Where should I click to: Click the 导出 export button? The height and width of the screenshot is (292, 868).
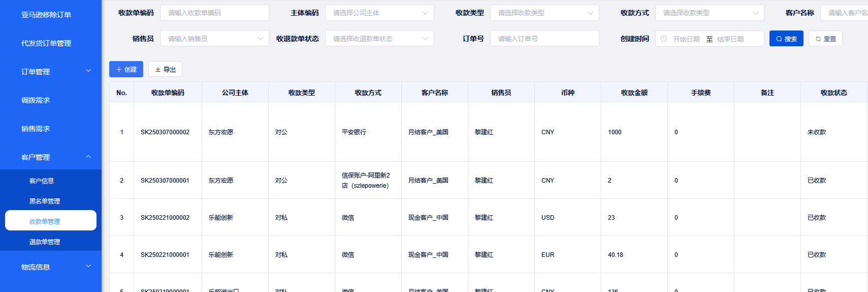pos(165,69)
